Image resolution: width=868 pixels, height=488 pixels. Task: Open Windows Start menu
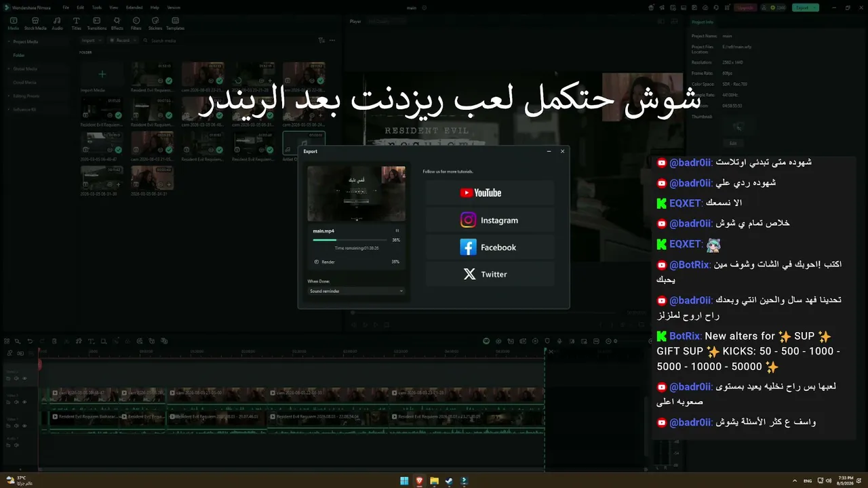tap(404, 481)
